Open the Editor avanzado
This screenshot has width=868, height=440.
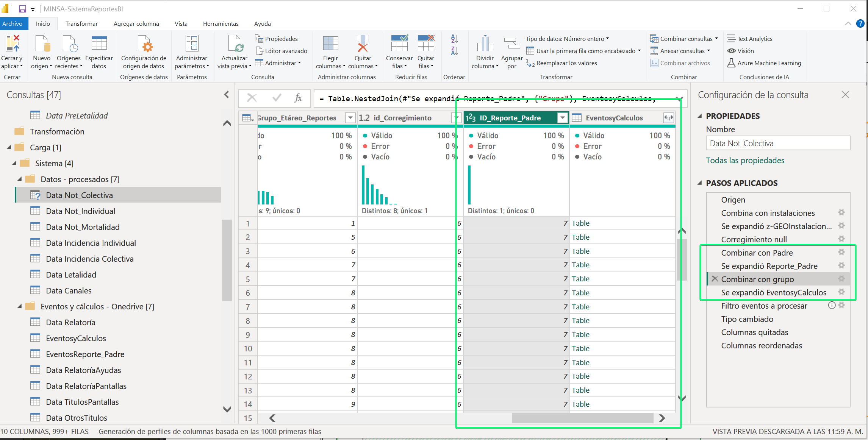(282, 51)
